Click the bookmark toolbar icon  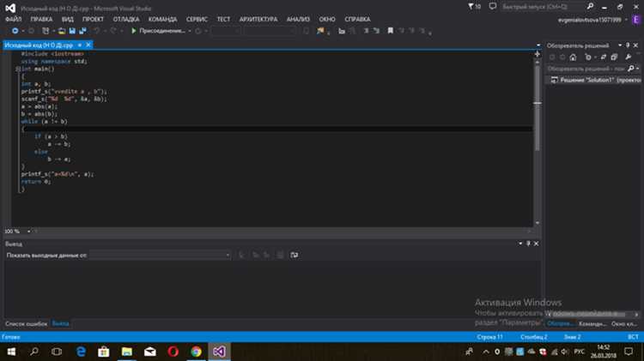click(390, 31)
